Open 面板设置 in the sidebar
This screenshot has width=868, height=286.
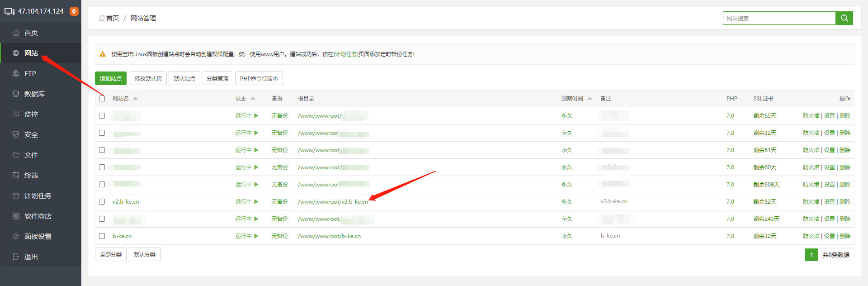38,236
